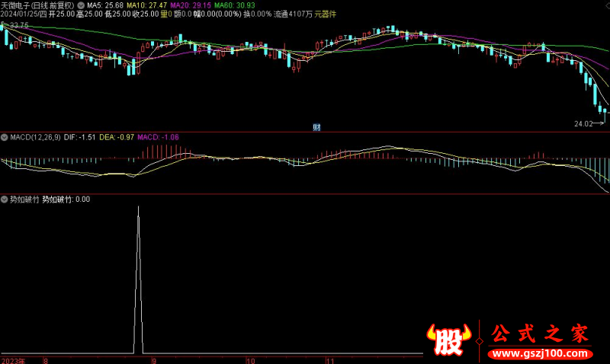The width and height of the screenshot is (610, 364).
Task: Click the date 2024/01/25/四 text
Action: point(24,14)
